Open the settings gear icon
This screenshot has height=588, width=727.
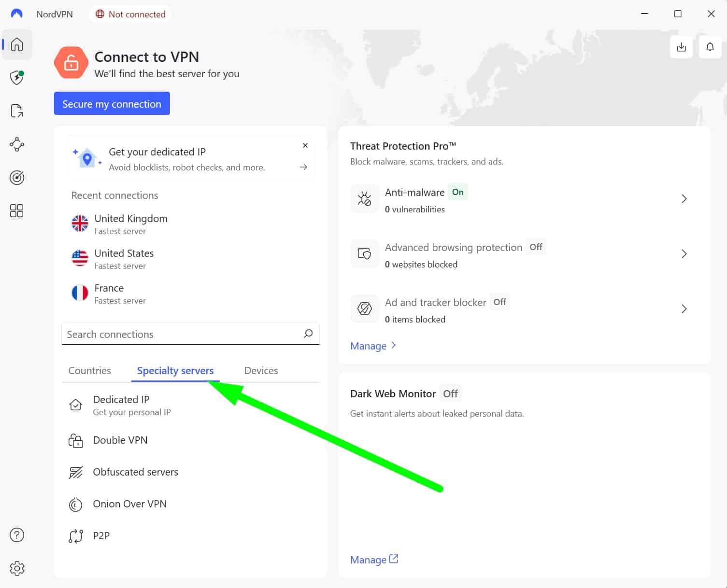[x=17, y=568]
